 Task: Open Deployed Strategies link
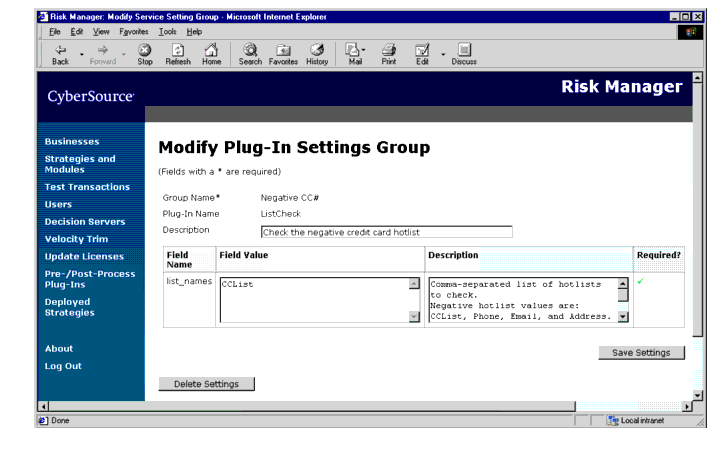coord(70,307)
